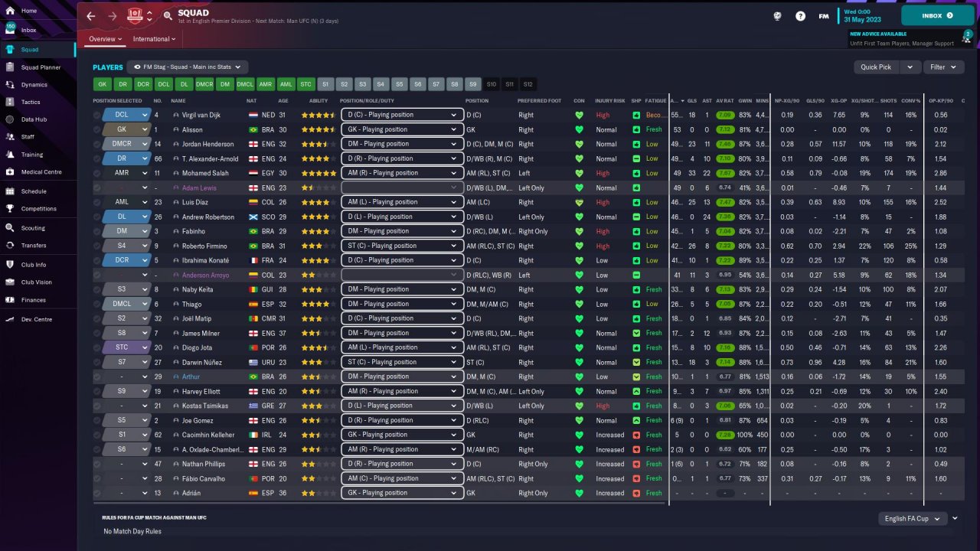Click the forward navigation arrow
Screen dimensions: 980x551
point(113,15)
